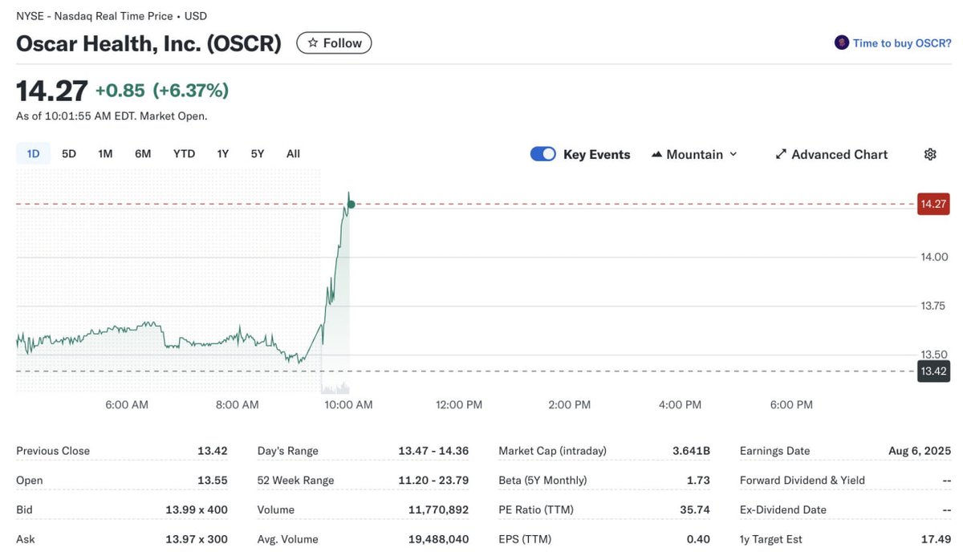Click the Volume value 11,770,892
This screenshot has width=963, height=560.
[438, 509]
